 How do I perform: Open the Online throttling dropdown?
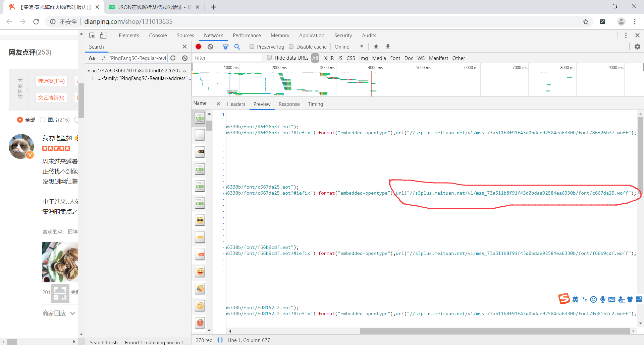click(349, 47)
